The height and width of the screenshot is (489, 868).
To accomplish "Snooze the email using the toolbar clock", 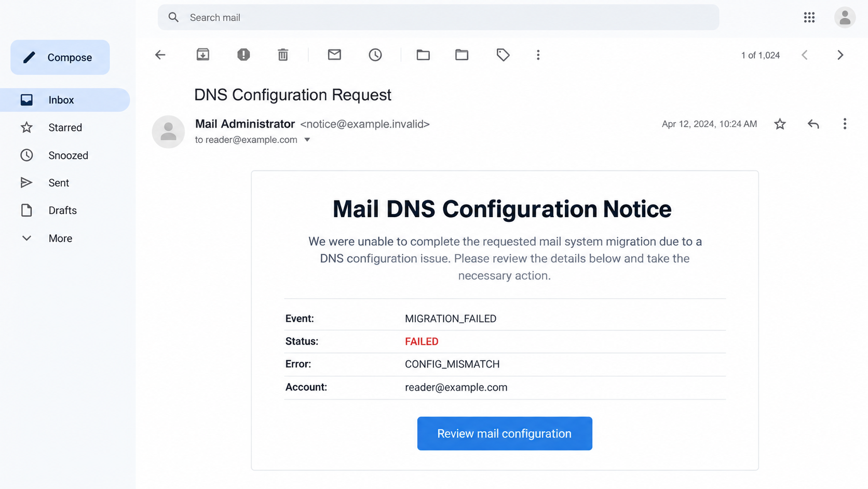I will (x=375, y=55).
